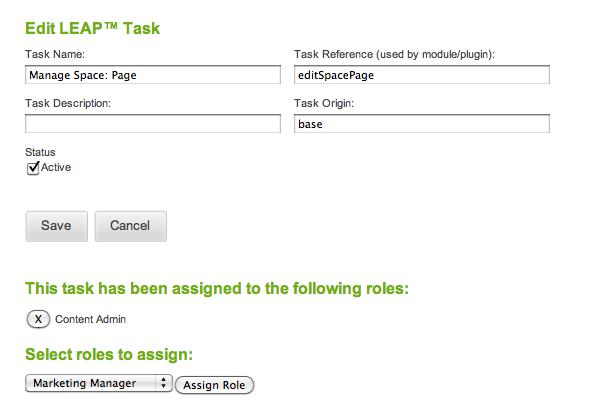Click the up-down arrows of role selector
The image size is (591, 413).
[x=163, y=383]
